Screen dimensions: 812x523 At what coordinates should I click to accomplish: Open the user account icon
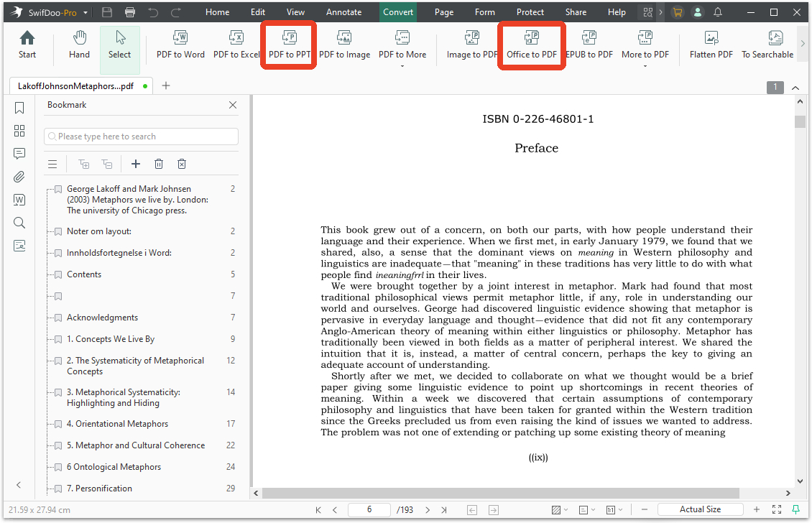coord(698,12)
